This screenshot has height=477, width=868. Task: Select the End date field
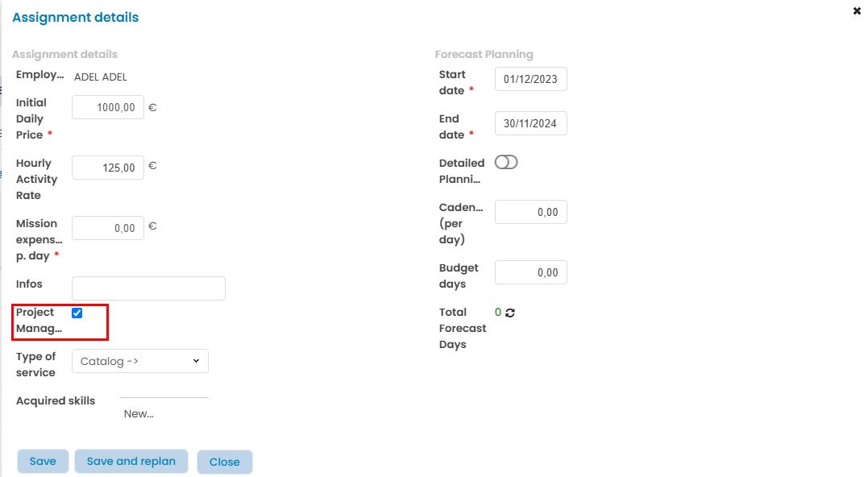click(x=530, y=123)
